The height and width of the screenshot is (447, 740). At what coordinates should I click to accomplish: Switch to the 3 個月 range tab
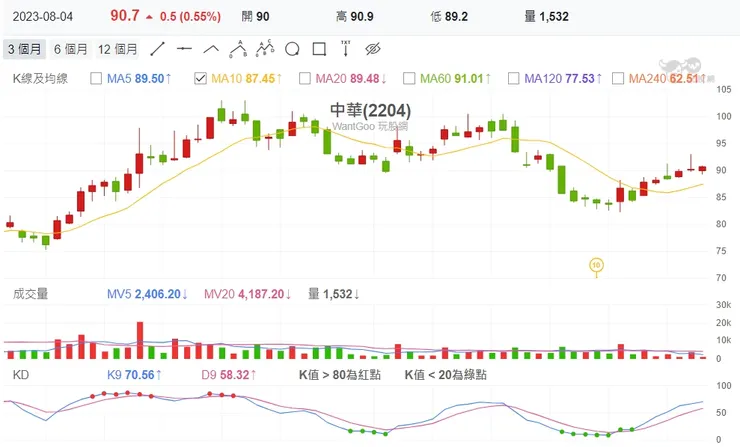[25, 49]
